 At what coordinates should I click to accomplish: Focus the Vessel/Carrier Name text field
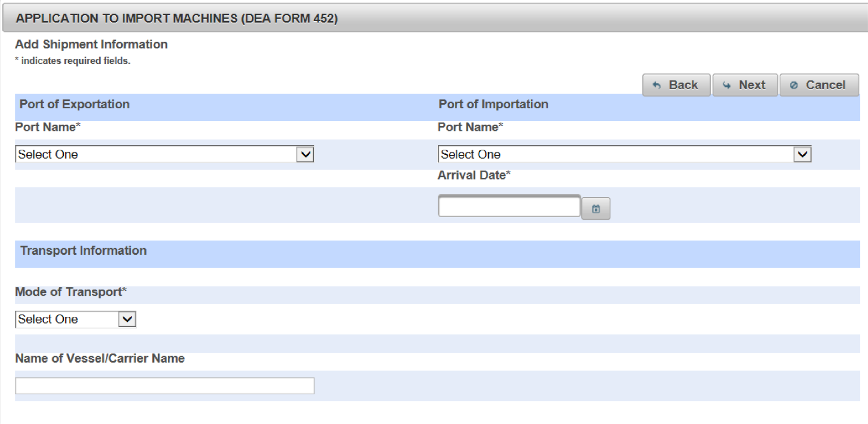click(x=165, y=386)
